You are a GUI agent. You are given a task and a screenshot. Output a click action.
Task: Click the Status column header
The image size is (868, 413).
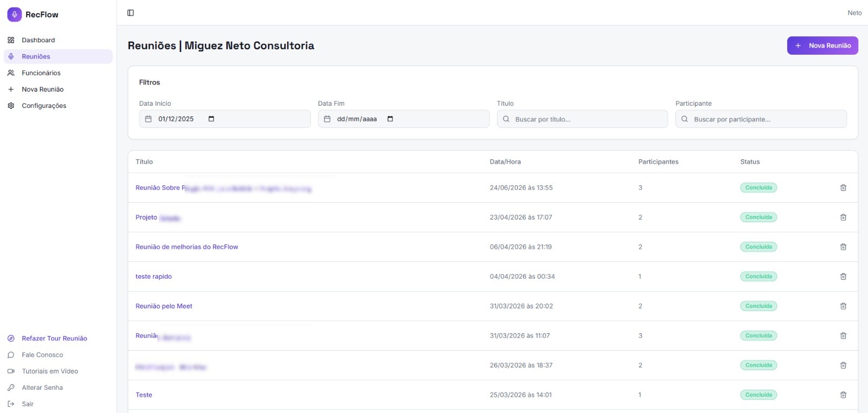750,162
